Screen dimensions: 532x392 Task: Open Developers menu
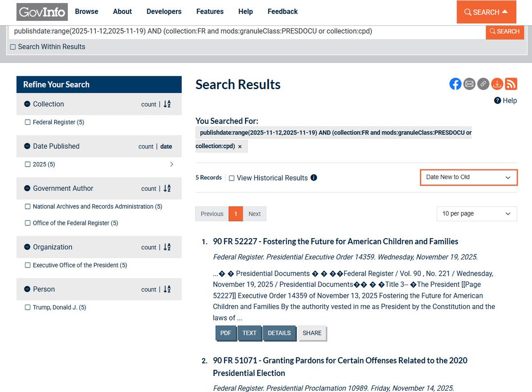(x=164, y=12)
